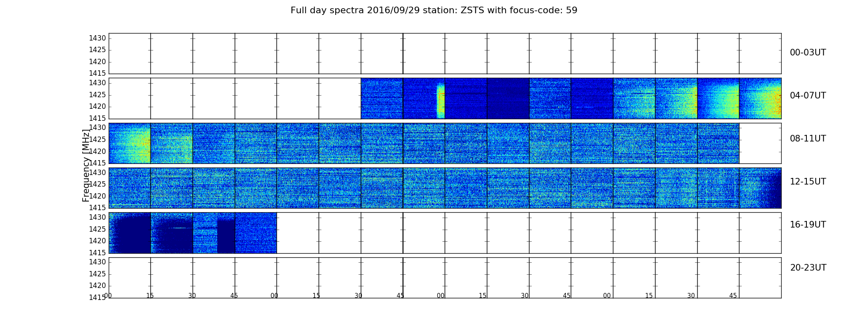
Task: Click the thin bright line near 1425 MHz in the 16-19UT row
Action: [x=179, y=228]
